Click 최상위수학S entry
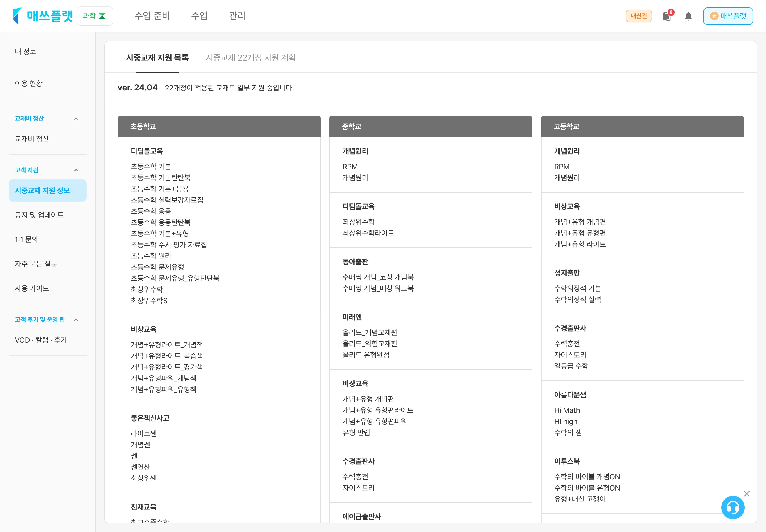The height and width of the screenshot is (532, 766). pos(149,300)
